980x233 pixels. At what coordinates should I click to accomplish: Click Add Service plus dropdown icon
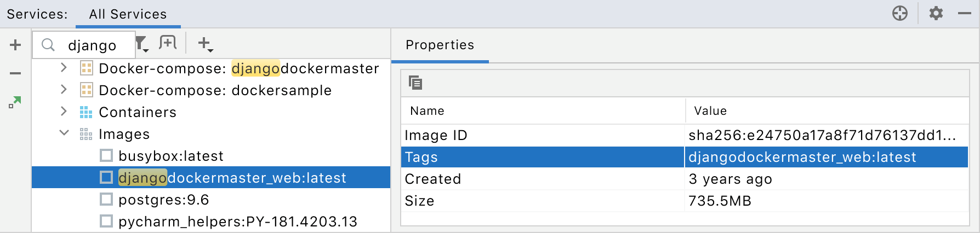click(x=205, y=44)
